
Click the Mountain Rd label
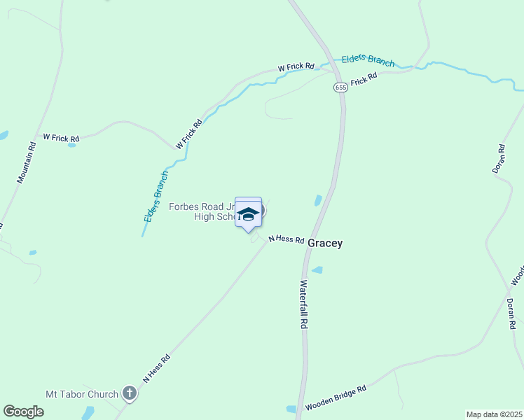click(x=27, y=162)
